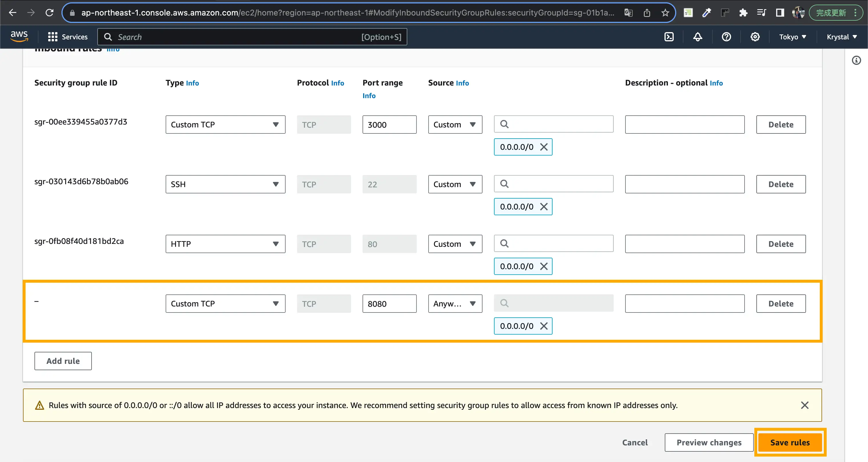This screenshot has width=868, height=462.
Task: Remove 0.0.0.0/0 from HTTP rule
Action: tap(544, 266)
